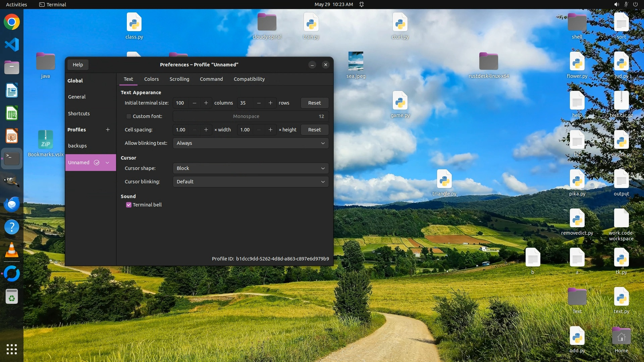
Task: Click the Help button in header
Action: pyautogui.click(x=78, y=65)
